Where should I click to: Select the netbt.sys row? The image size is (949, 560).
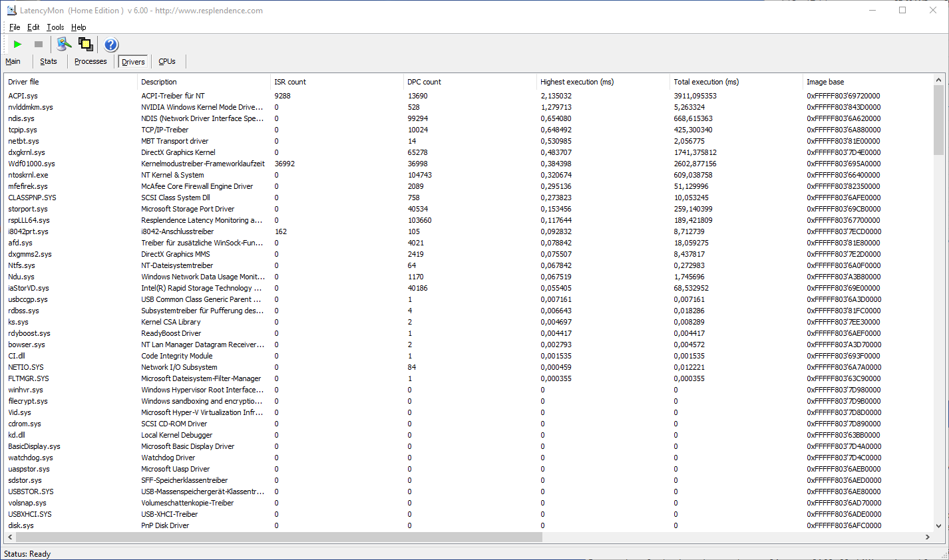[x=469, y=141]
